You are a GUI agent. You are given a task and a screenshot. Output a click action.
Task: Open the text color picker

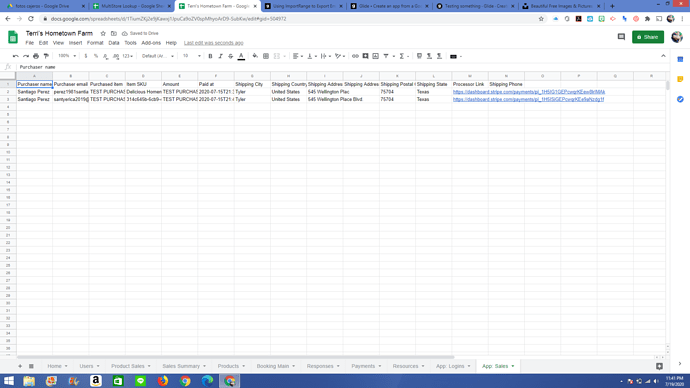pyautogui.click(x=241, y=56)
